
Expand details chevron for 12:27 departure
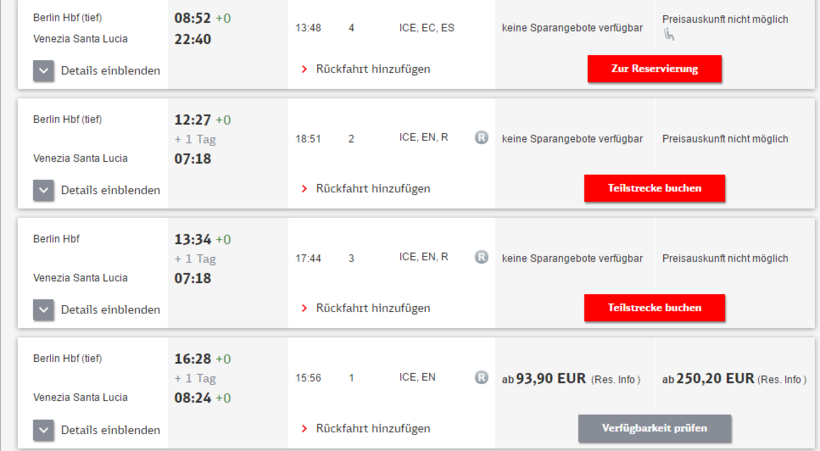click(43, 190)
